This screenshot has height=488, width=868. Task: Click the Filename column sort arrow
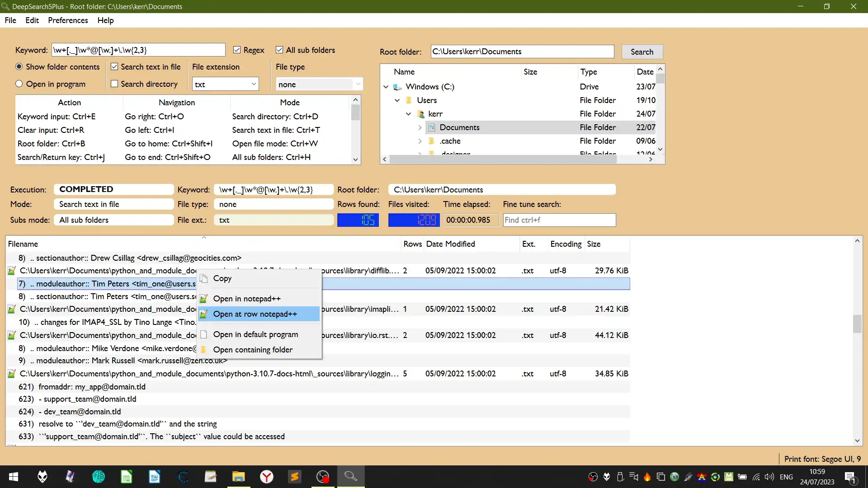pos(204,237)
